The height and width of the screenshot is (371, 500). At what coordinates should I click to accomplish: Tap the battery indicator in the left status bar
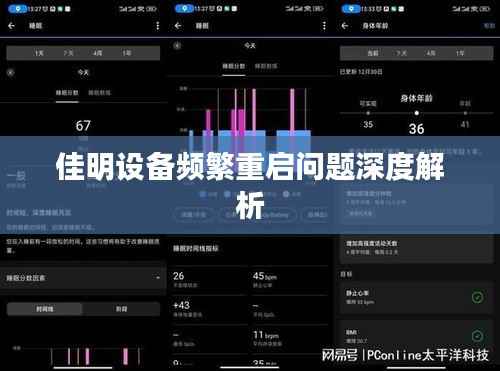(x=151, y=9)
